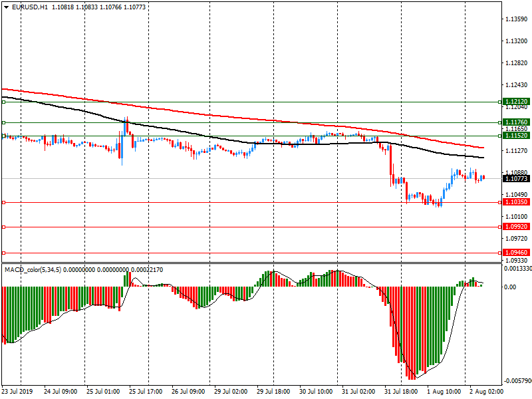Click the 25 Jul 01:00 time axis label

pyautogui.click(x=103, y=392)
